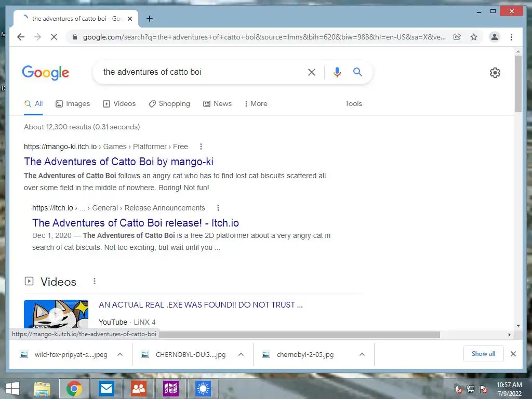
Task: Start voice search with the microphone
Action: (337, 72)
